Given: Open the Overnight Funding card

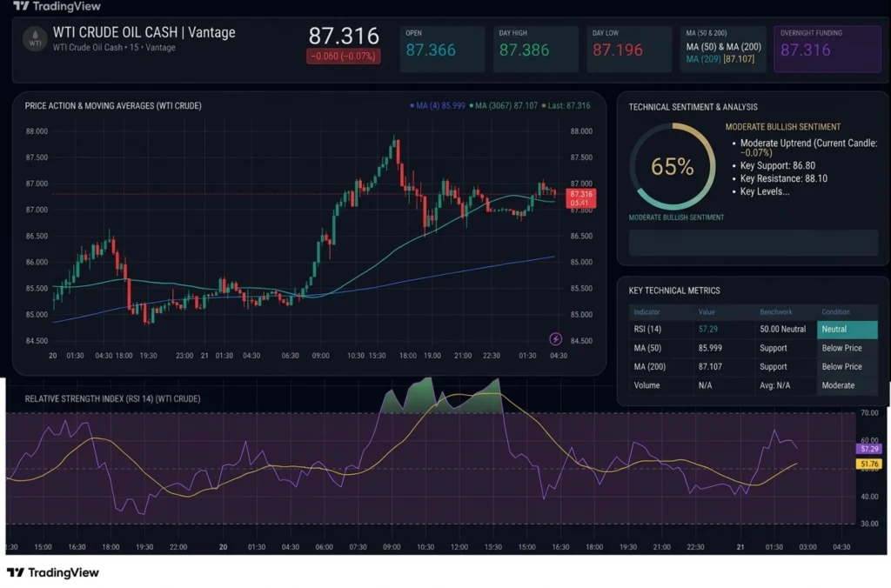Looking at the screenshot, I should pos(827,49).
